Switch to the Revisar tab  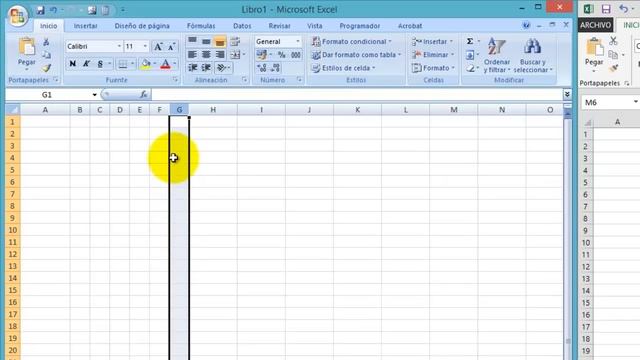point(279,26)
